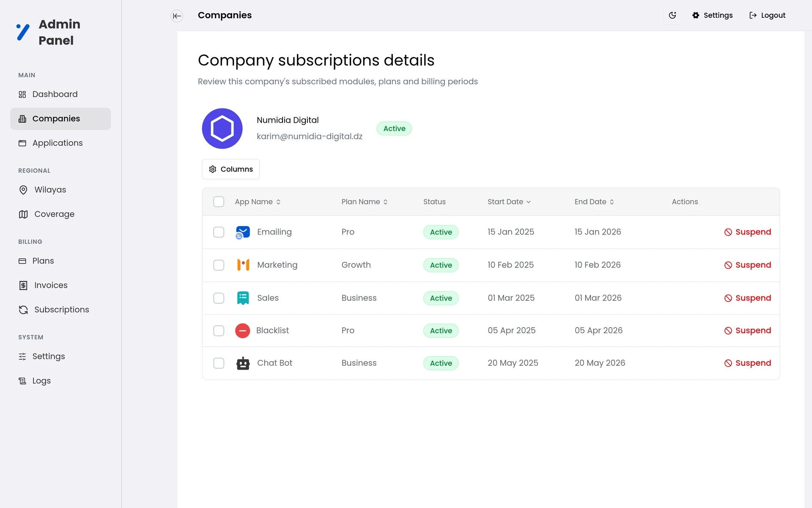Open the Dashboard menu item

pos(60,94)
